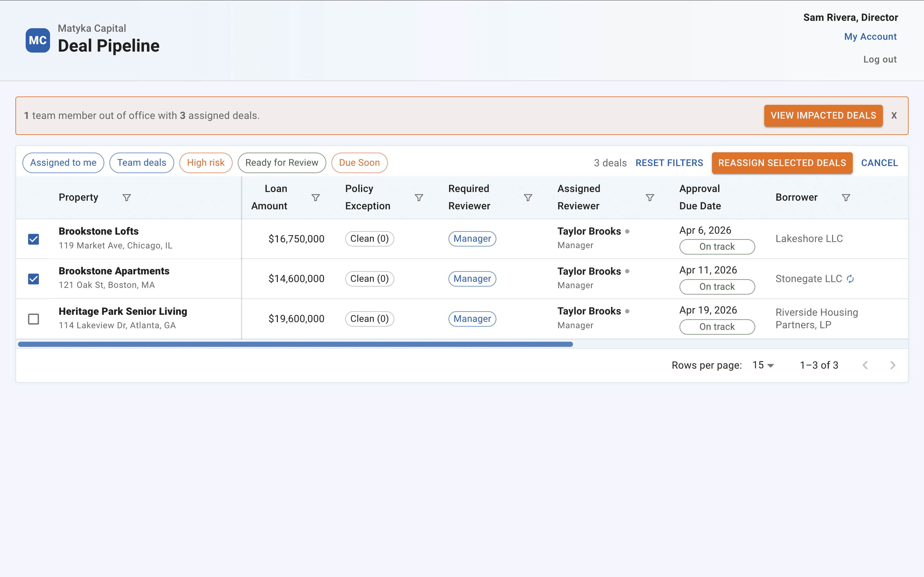This screenshot has height=577, width=924.
Task: Open the My Account link
Action: (870, 37)
